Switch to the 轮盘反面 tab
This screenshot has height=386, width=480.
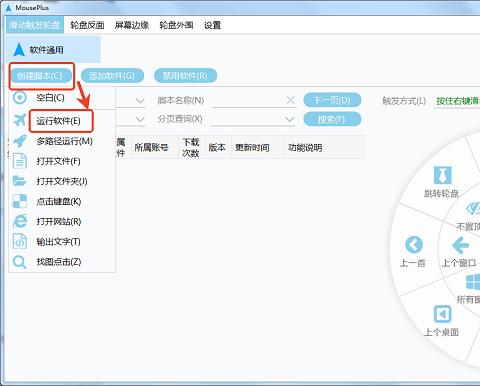pos(87,25)
